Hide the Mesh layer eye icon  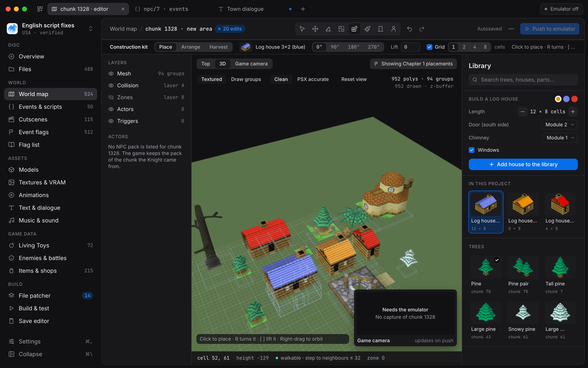click(111, 74)
